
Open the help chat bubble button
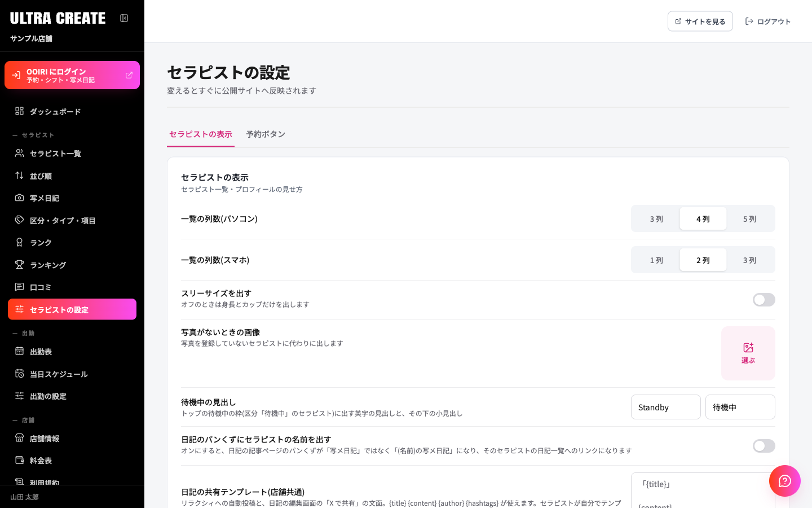[x=785, y=481]
